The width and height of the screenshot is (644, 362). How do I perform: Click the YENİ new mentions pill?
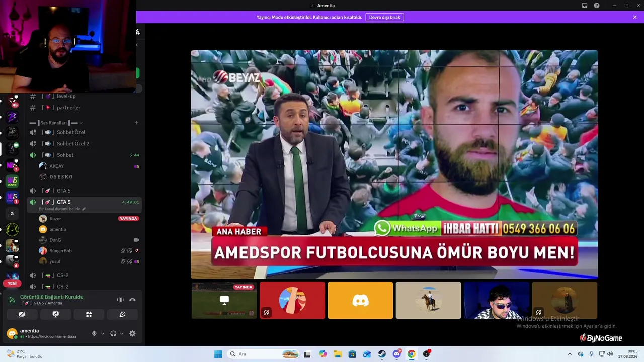12,283
